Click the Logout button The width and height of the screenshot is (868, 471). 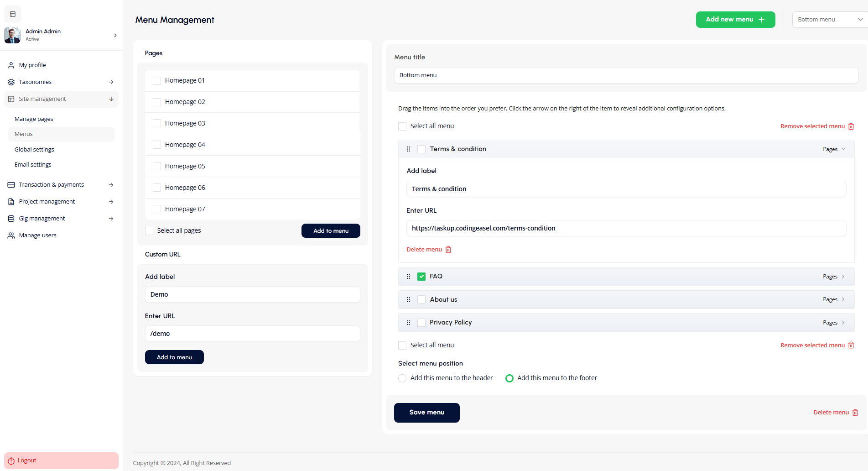click(x=61, y=461)
